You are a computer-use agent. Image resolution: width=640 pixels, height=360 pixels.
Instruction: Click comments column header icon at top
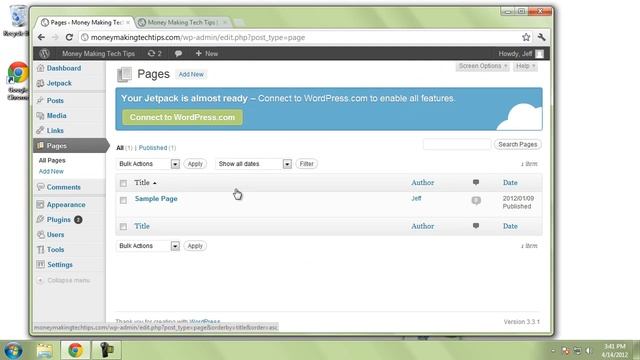click(476, 182)
